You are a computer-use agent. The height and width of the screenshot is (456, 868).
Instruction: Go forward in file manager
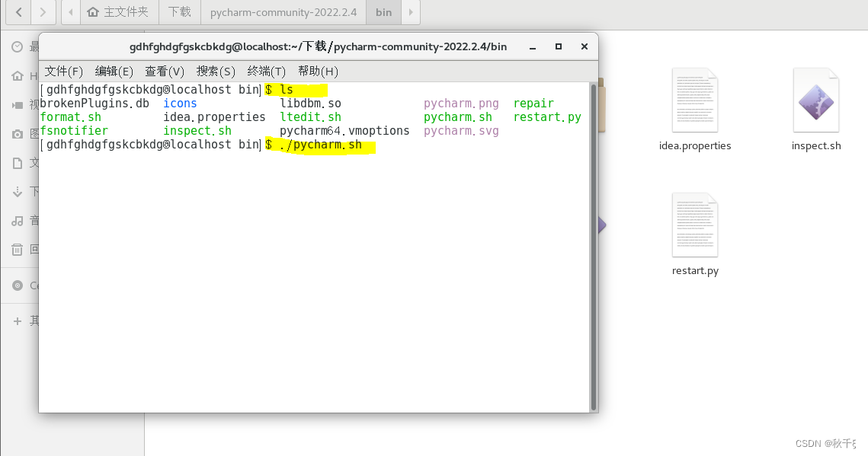(43, 12)
